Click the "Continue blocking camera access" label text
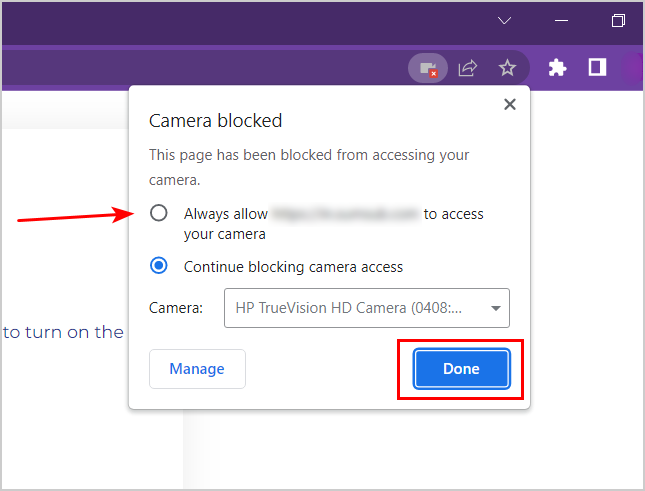Image resolution: width=645 pixels, height=491 pixels. coord(293,267)
